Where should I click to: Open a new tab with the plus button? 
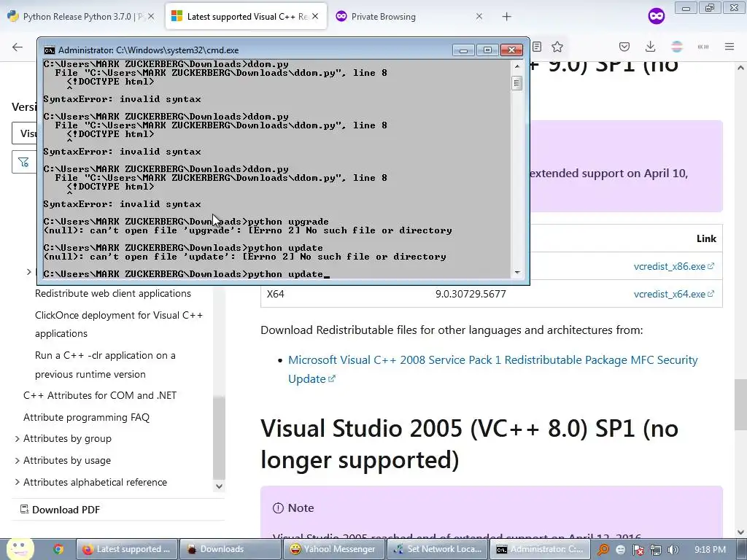pyautogui.click(x=506, y=17)
